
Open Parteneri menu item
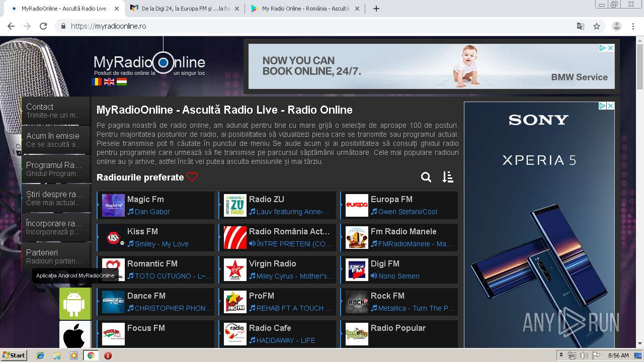(56, 256)
